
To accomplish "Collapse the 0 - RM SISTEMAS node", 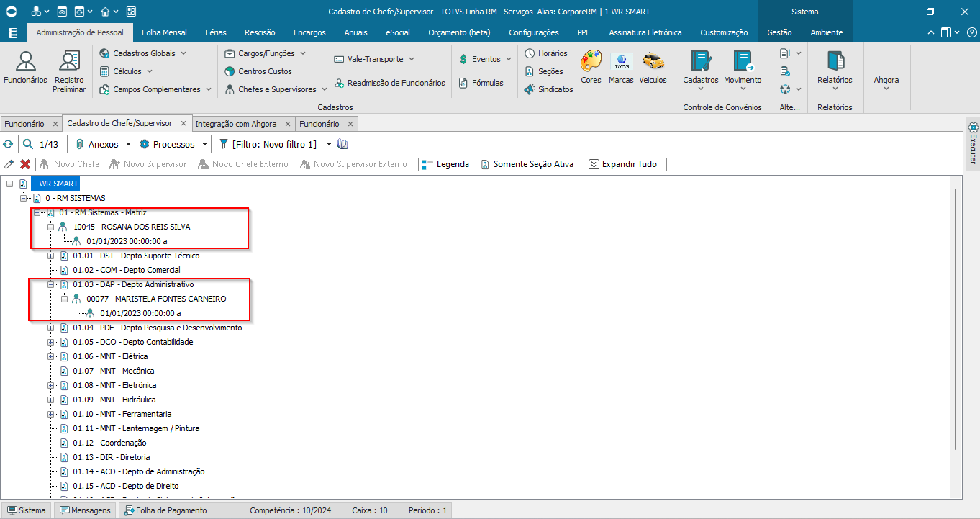I will (x=23, y=198).
